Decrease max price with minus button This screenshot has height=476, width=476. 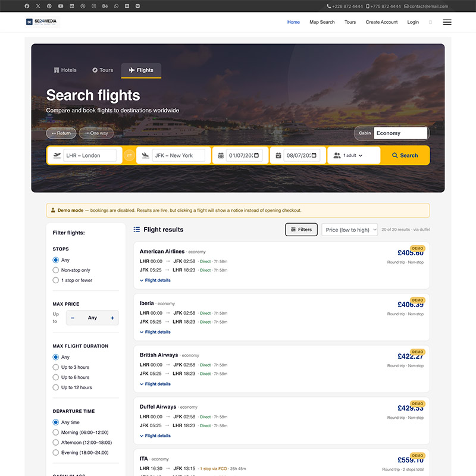tap(73, 318)
